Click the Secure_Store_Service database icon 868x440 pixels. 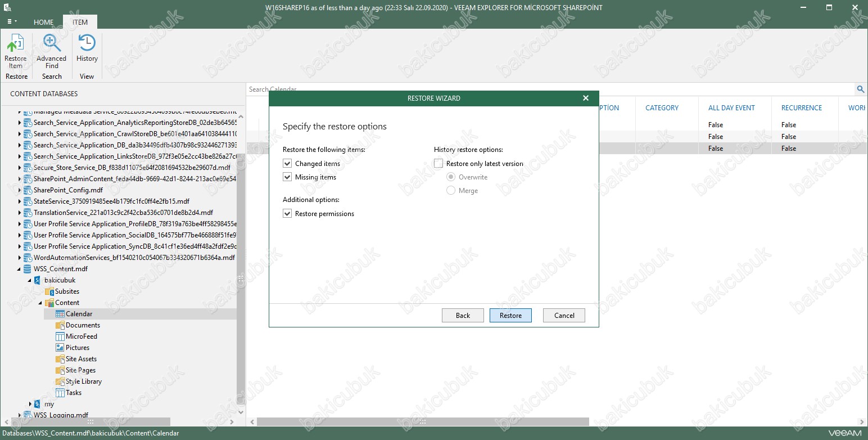coord(28,168)
